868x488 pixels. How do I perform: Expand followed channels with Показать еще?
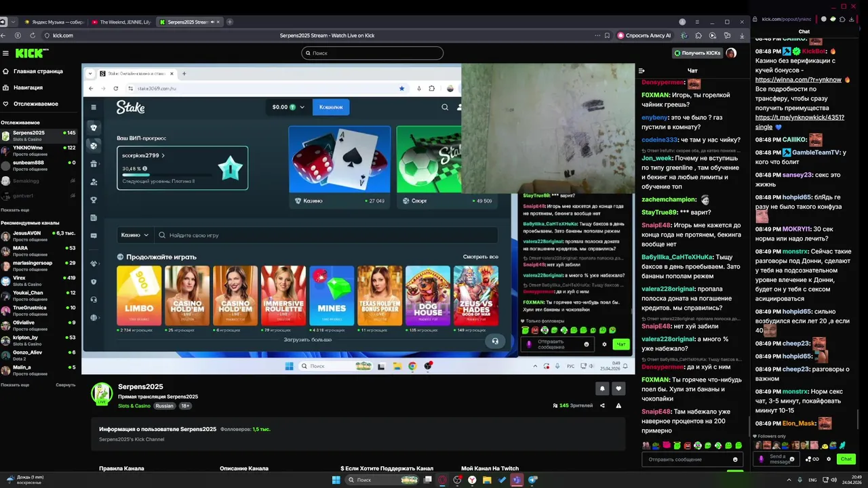[x=15, y=210]
